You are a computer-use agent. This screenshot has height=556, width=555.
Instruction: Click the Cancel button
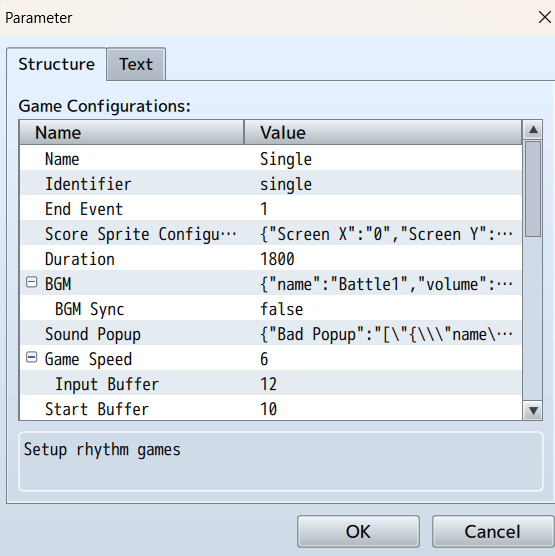(493, 532)
